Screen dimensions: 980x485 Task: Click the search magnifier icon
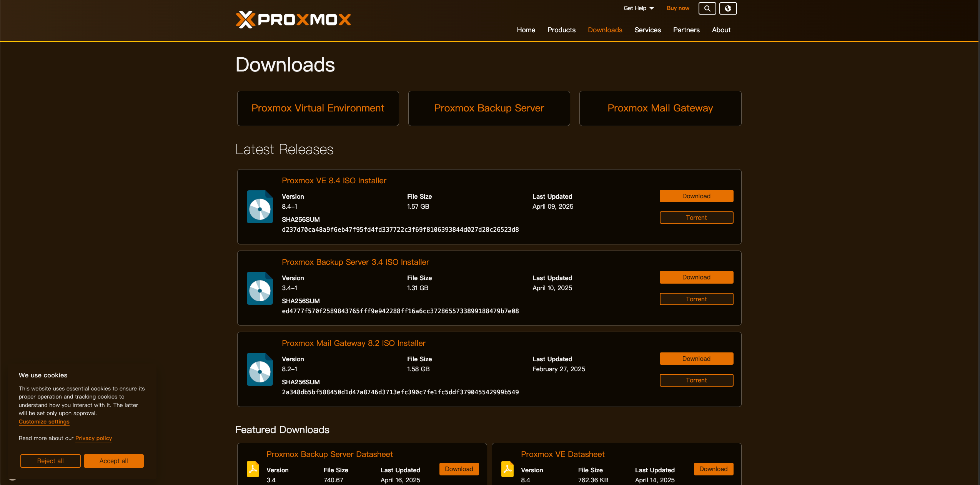[707, 8]
